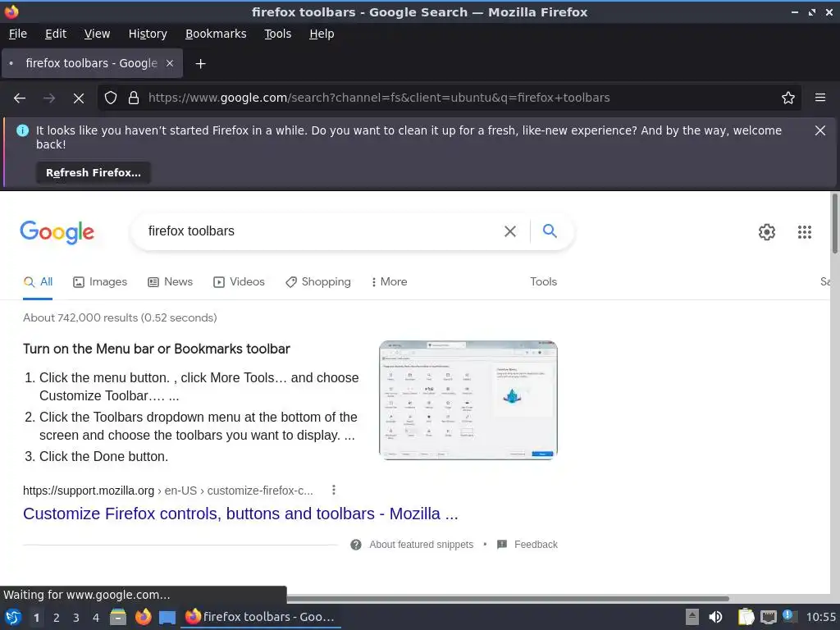This screenshot has height=630, width=840.
Task: Switch to Shopping results
Action: (318, 282)
